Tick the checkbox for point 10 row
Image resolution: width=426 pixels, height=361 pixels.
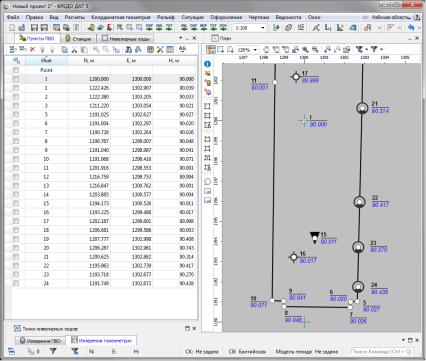[x=16, y=159]
